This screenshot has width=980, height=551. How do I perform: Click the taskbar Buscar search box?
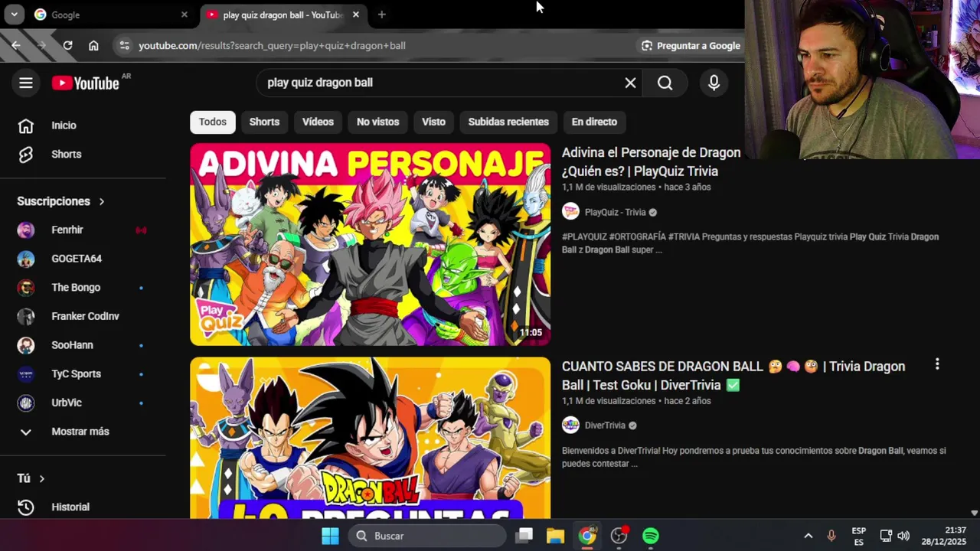point(426,536)
